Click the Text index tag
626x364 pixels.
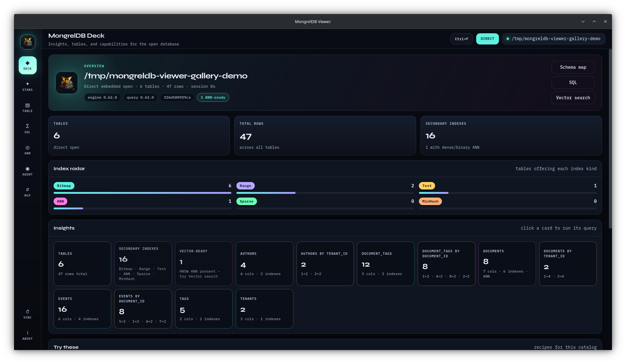(427, 186)
